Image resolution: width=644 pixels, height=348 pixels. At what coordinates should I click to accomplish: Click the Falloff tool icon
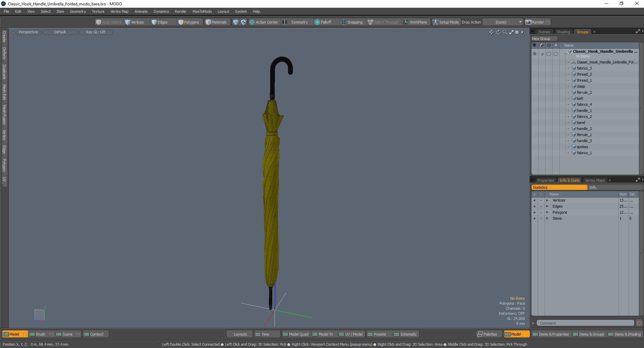click(x=317, y=22)
